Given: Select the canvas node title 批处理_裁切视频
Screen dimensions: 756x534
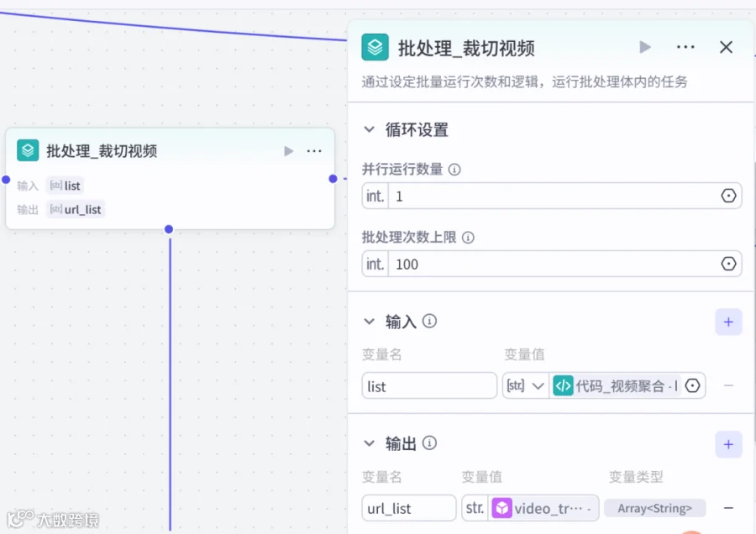Looking at the screenshot, I should [x=102, y=151].
